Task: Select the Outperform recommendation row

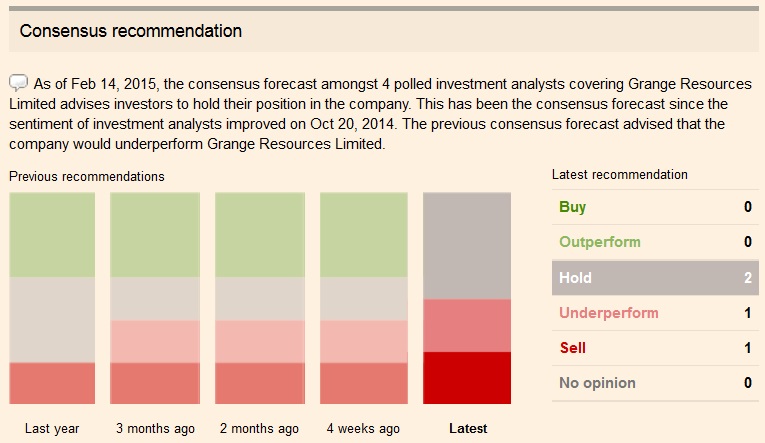Action: [x=654, y=242]
